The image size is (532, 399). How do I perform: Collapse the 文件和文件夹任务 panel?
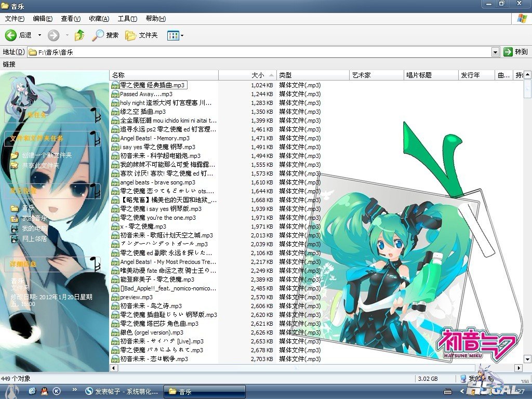pos(96,138)
